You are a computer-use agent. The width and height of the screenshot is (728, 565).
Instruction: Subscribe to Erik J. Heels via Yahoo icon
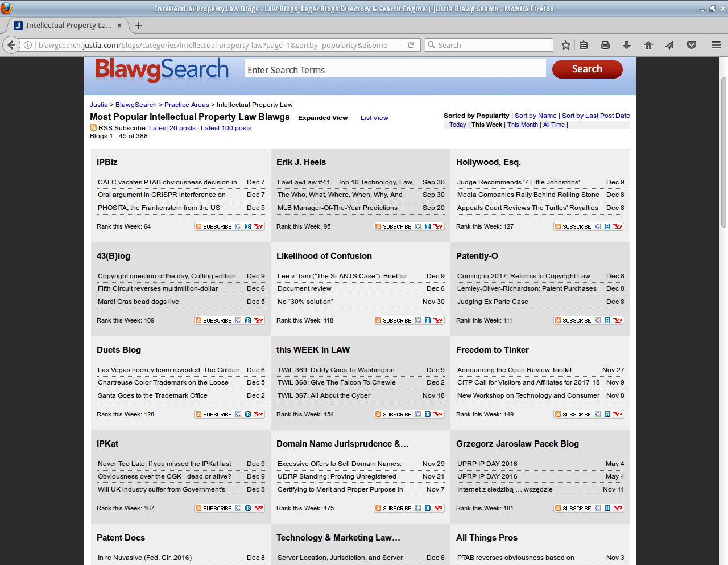click(439, 226)
